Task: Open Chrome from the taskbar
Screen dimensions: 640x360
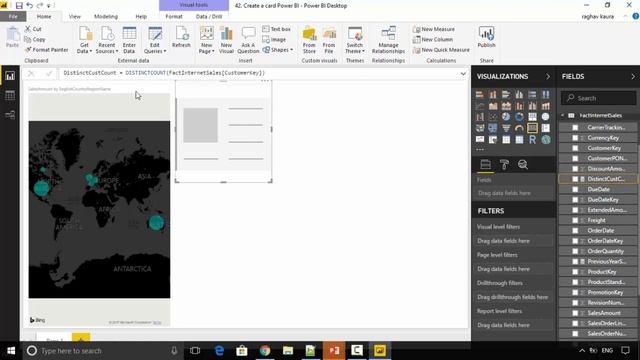Action: coord(265,351)
